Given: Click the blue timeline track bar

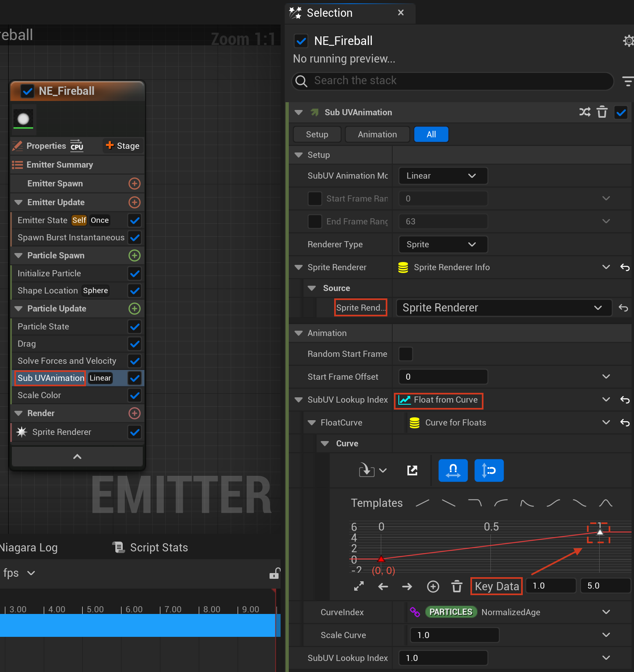Looking at the screenshot, I should tap(140, 625).
